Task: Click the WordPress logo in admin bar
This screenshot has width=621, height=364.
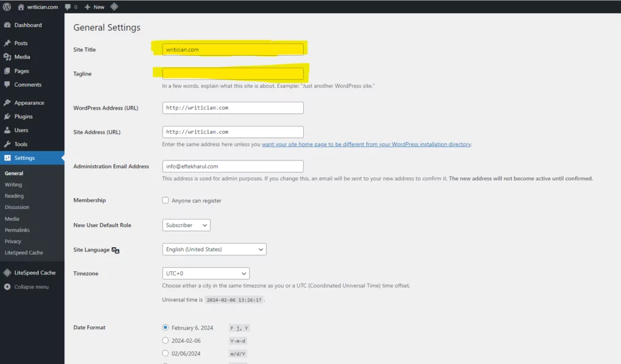Action: (7, 7)
